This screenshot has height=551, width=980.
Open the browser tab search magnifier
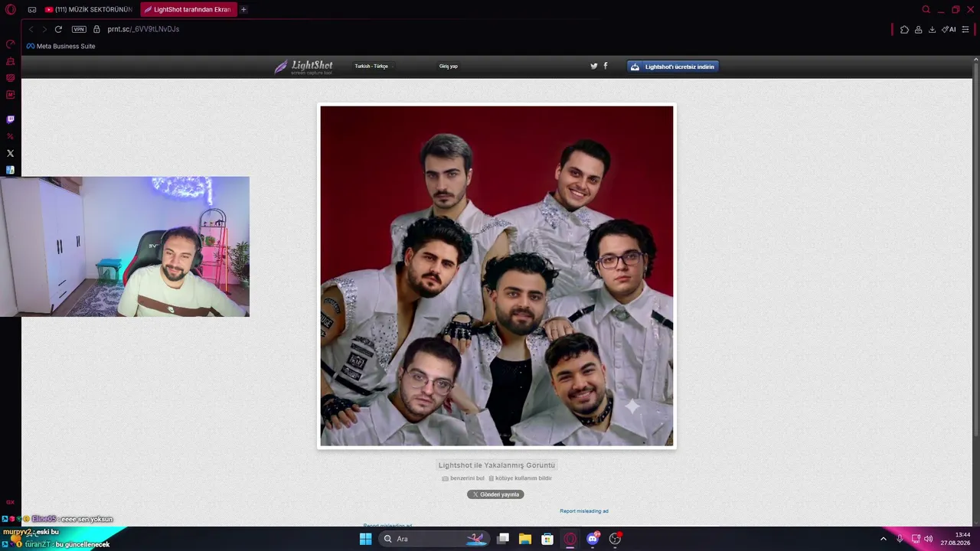tap(926, 10)
